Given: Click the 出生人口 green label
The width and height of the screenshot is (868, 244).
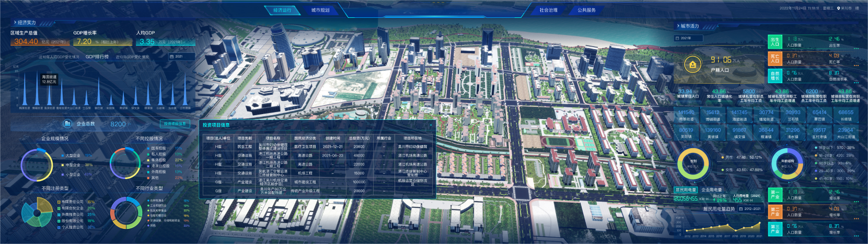Looking at the screenshot, I should point(774,42).
